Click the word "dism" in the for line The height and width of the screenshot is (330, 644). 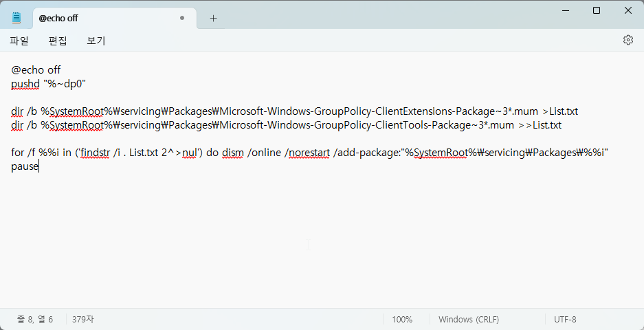point(232,153)
